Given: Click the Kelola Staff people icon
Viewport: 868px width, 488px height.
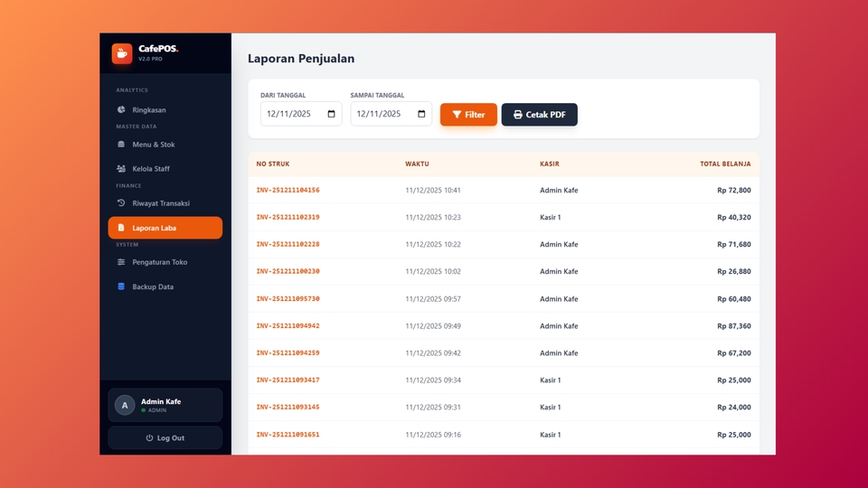Looking at the screenshot, I should tap(121, 169).
